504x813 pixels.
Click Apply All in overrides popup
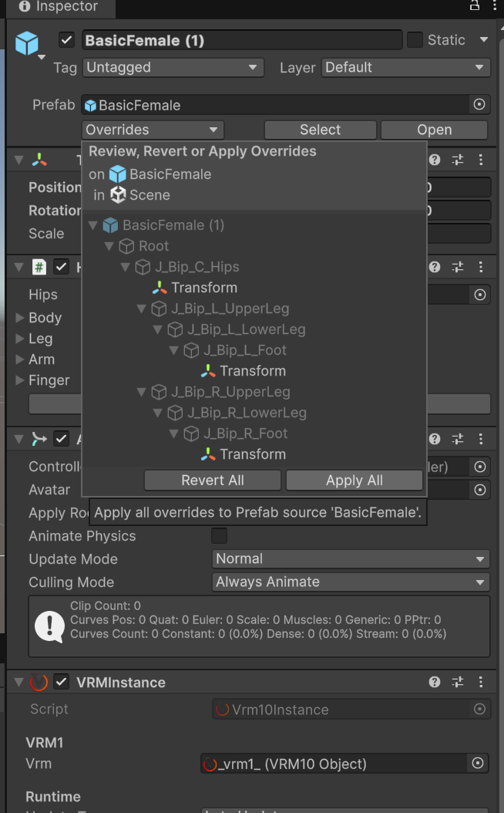(x=354, y=480)
